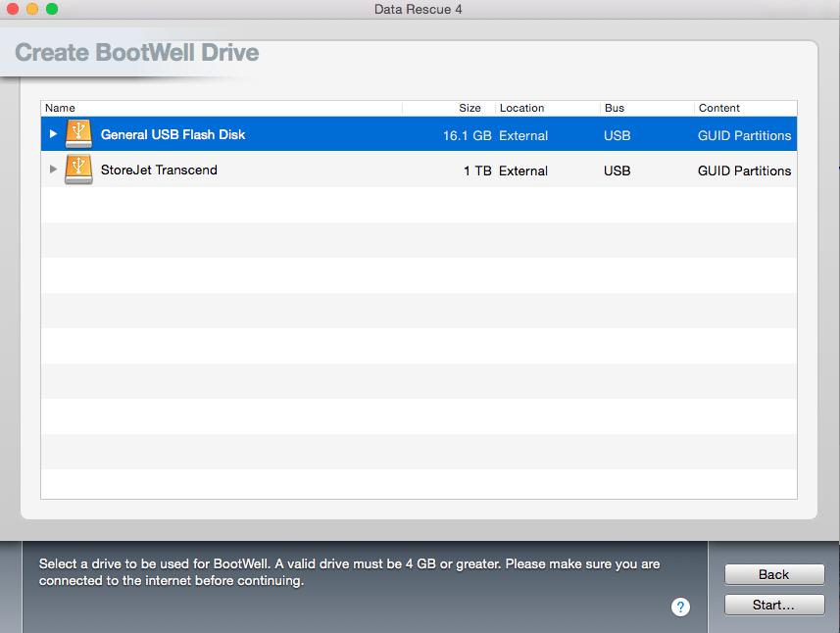Click the General USB Flash Disk drive icon

coord(78,134)
